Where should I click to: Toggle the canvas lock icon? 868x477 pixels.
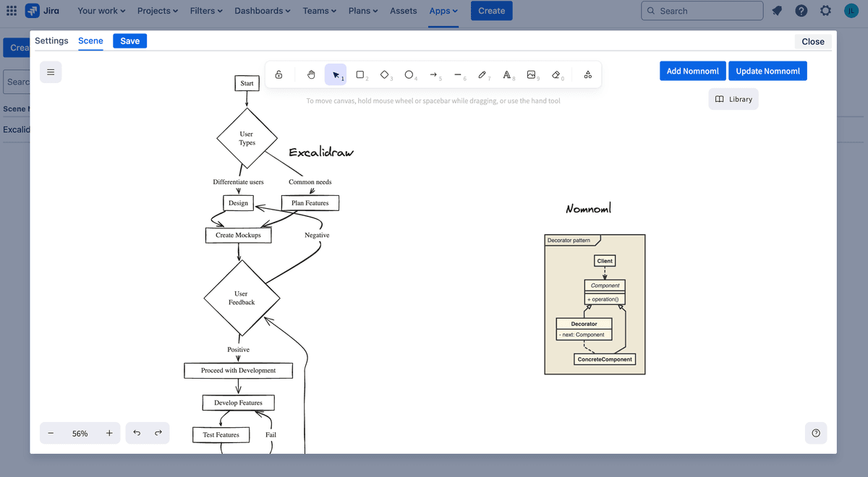point(278,74)
